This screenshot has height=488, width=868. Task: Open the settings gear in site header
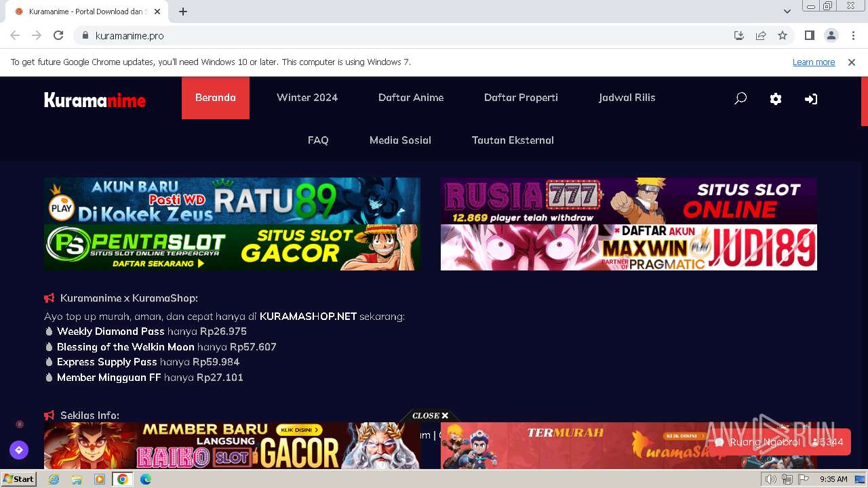pyautogui.click(x=776, y=98)
